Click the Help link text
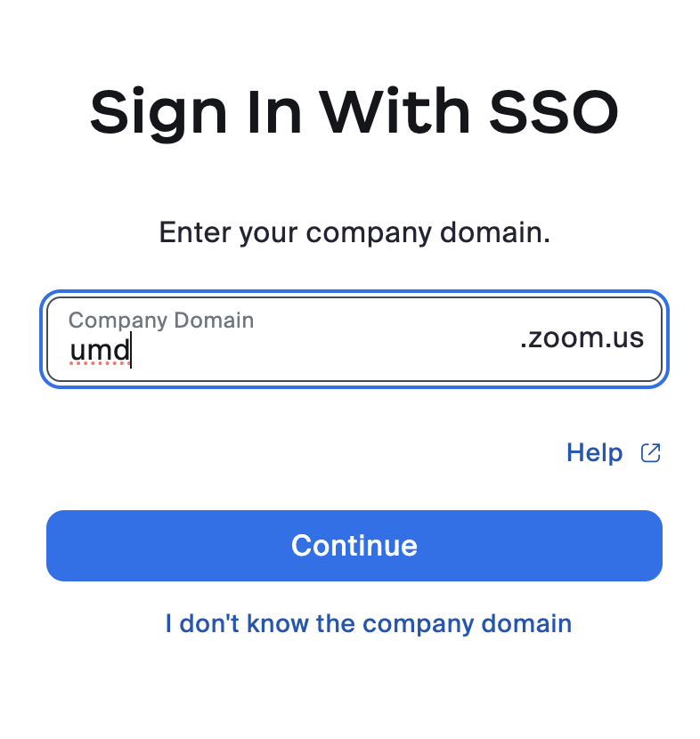This screenshot has width=700, height=739. pyautogui.click(x=594, y=453)
